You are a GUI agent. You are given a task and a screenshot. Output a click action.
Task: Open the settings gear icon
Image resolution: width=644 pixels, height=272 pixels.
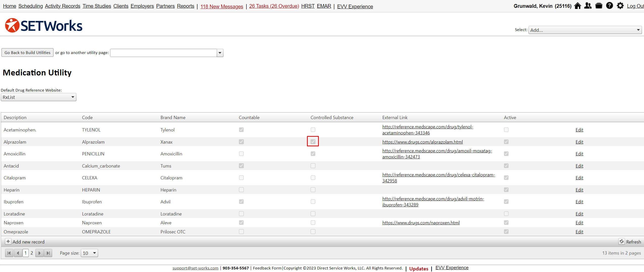point(620,6)
